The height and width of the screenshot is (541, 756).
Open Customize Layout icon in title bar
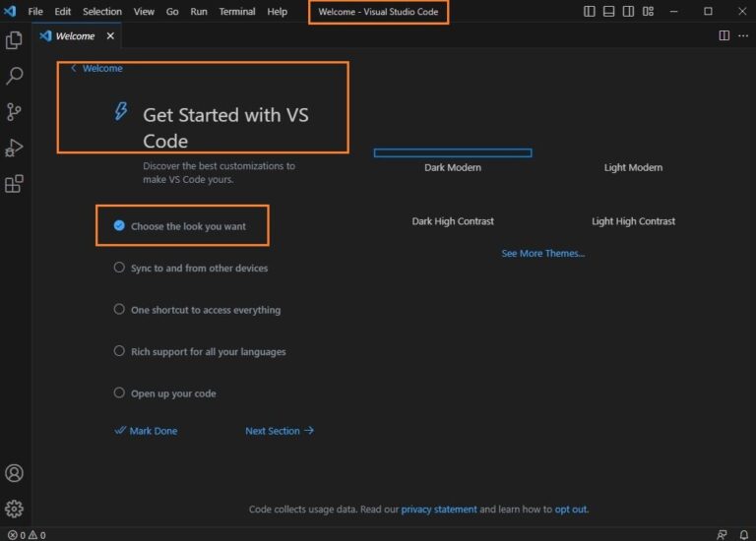[x=648, y=11]
